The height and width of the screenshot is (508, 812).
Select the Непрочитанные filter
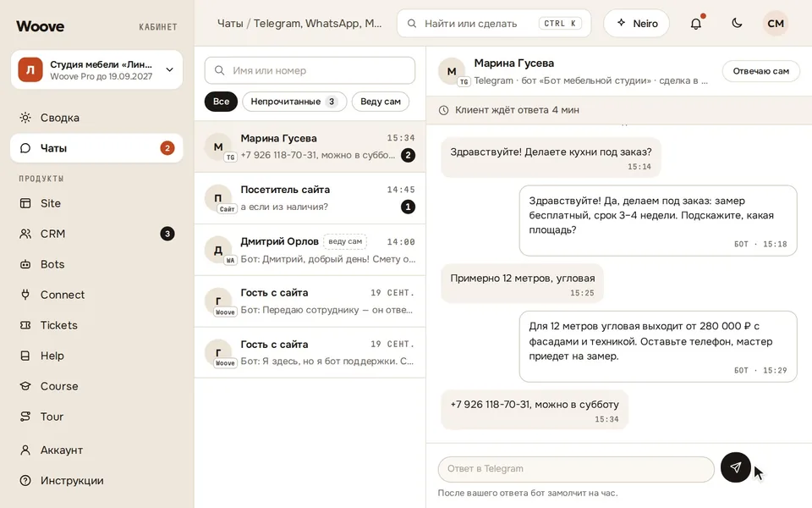[x=294, y=102]
